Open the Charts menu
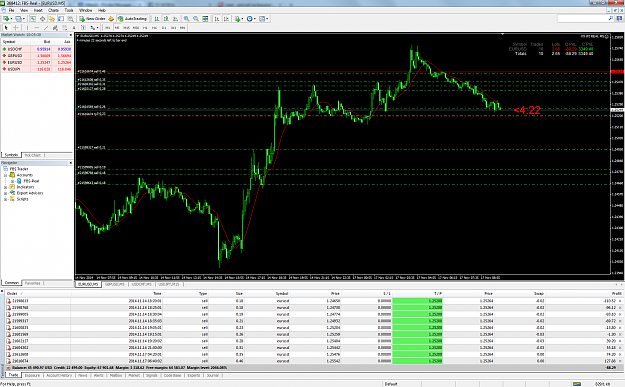Screen dimensions: 625x387 (53, 10)
